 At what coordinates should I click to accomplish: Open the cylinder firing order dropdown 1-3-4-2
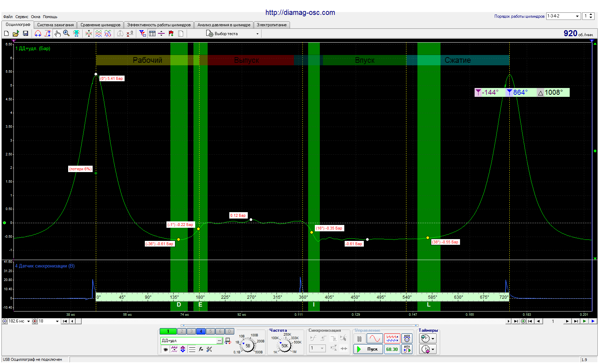pos(563,16)
